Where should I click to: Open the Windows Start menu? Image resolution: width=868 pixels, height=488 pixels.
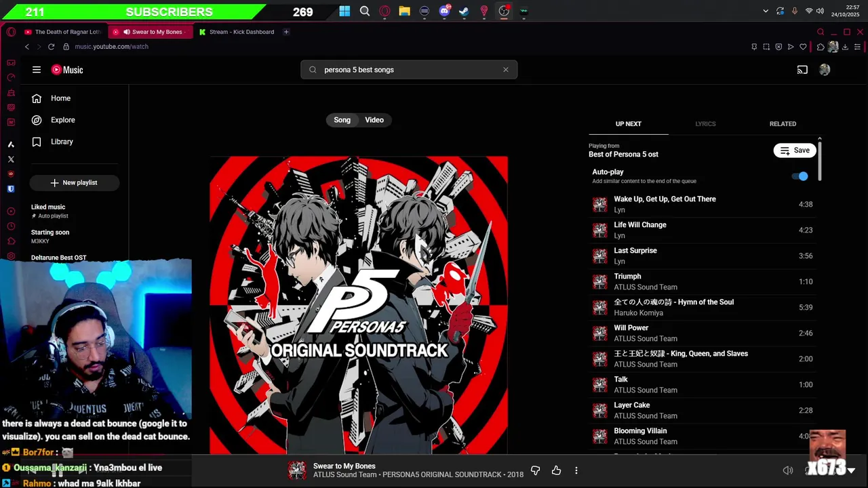[x=344, y=11]
